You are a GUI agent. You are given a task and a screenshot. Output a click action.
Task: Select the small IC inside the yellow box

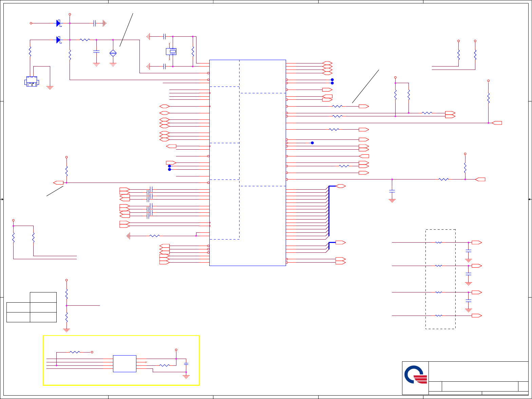pos(125,364)
